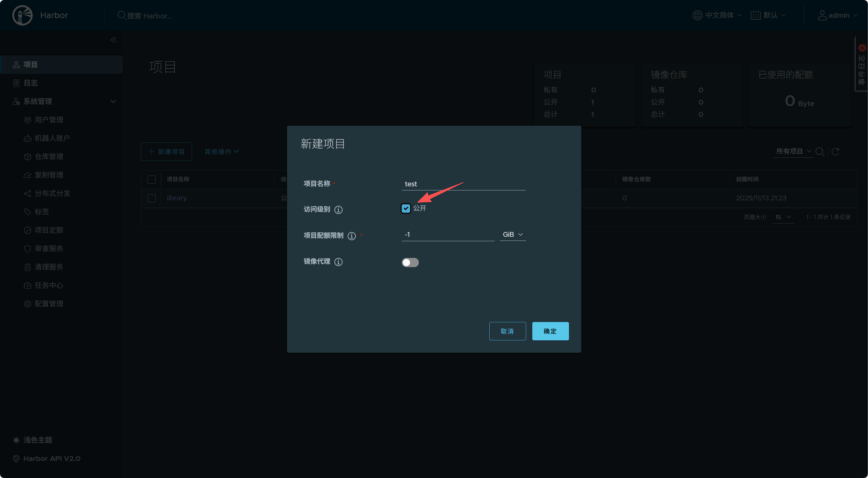The height and width of the screenshot is (478, 868).
Task: Click the refresh icon above project table
Action: pyautogui.click(x=835, y=152)
